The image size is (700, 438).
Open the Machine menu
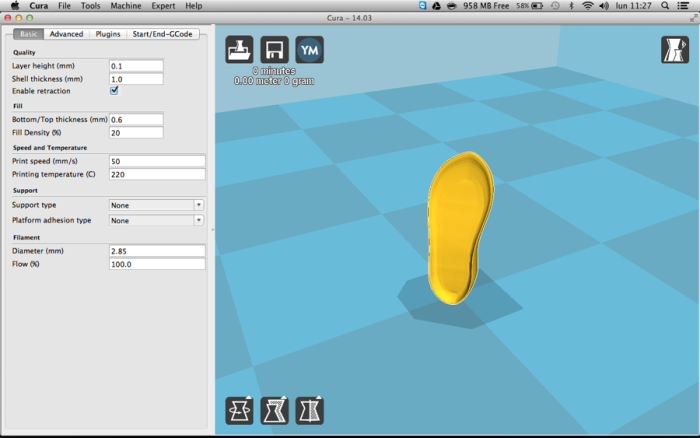point(125,6)
